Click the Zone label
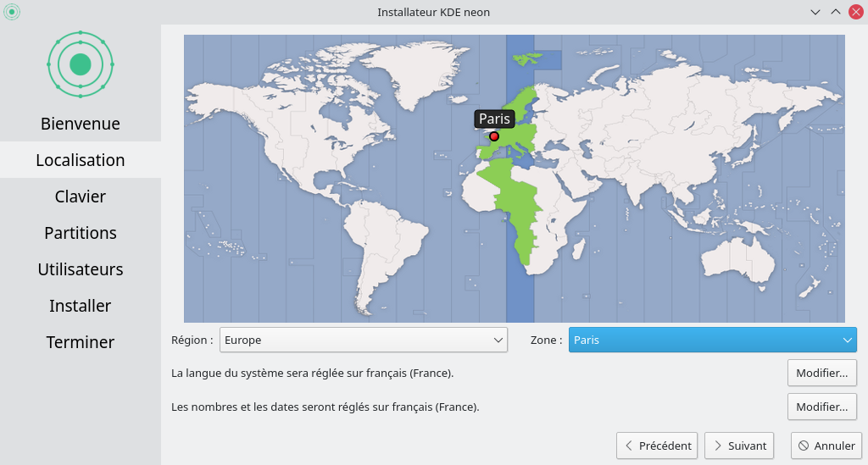 (547, 340)
